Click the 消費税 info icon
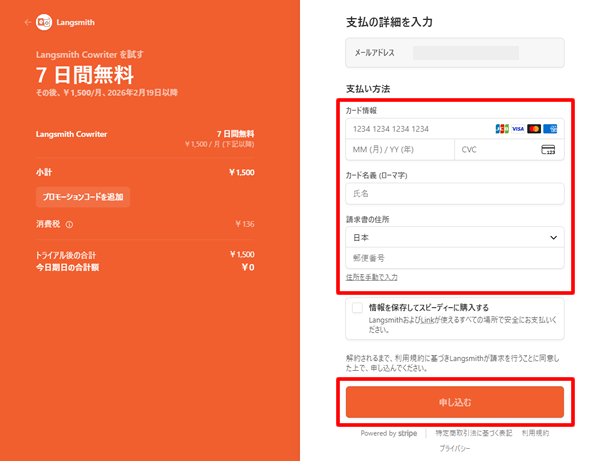 [x=69, y=225]
